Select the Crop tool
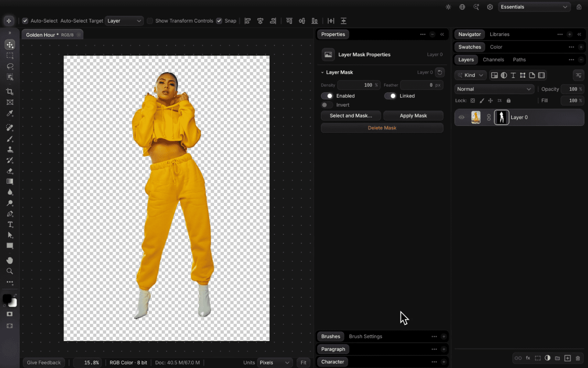 pos(10,91)
